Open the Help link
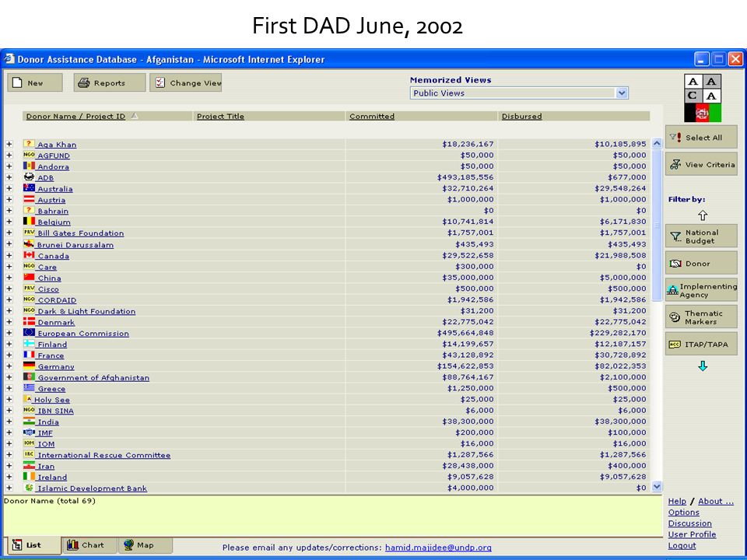 pyautogui.click(x=677, y=501)
